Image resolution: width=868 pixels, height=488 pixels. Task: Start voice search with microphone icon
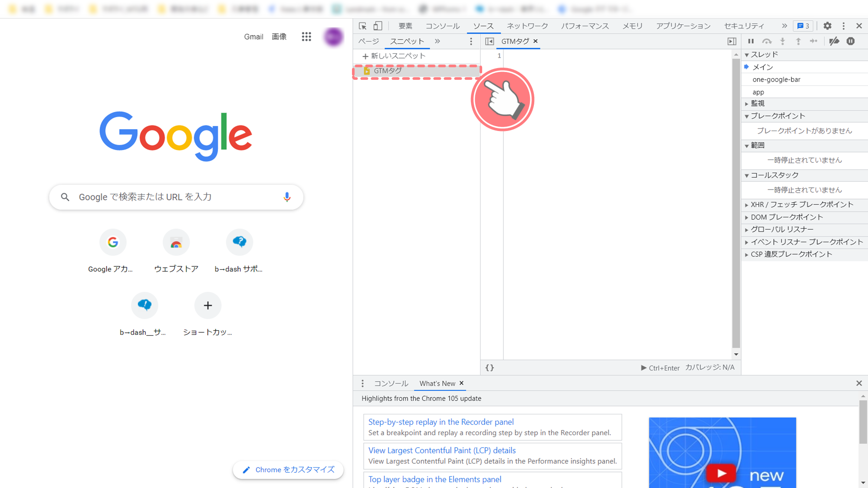(287, 197)
